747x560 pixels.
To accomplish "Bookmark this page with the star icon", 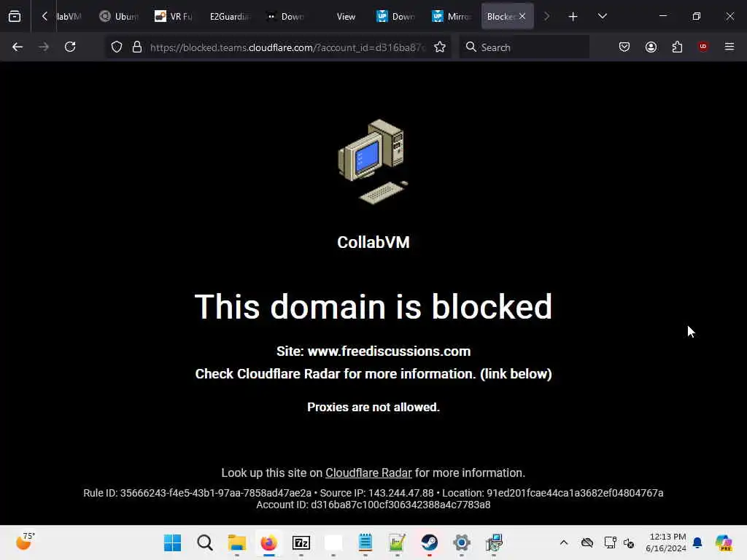I will point(440,47).
